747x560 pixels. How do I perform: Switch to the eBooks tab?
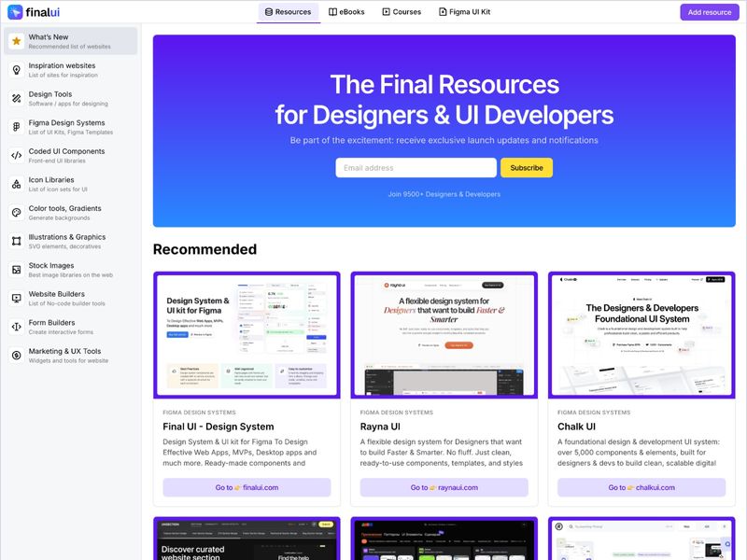[348, 12]
